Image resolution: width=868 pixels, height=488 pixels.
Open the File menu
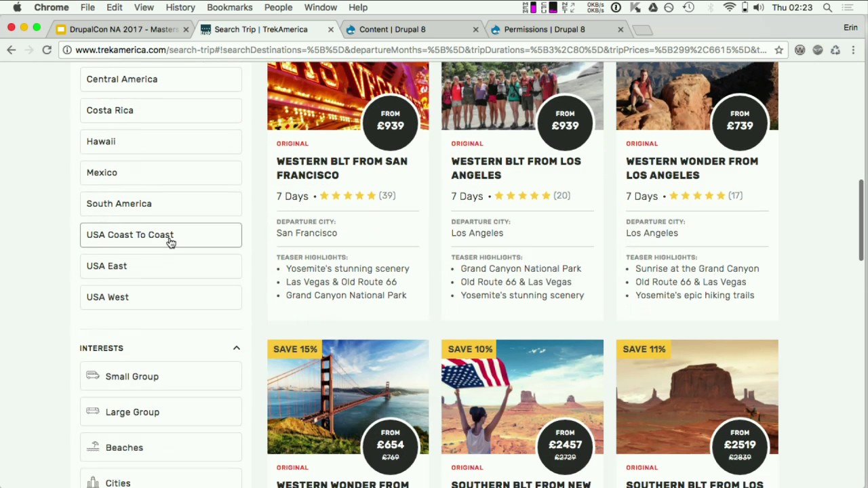pyautogui.click(x=87, y=7)
